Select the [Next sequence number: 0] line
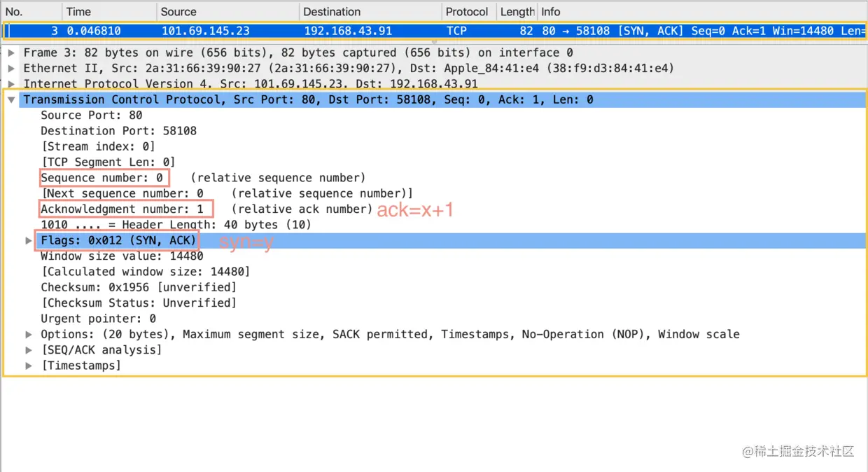The image size is (868, 472). [227, 193]
